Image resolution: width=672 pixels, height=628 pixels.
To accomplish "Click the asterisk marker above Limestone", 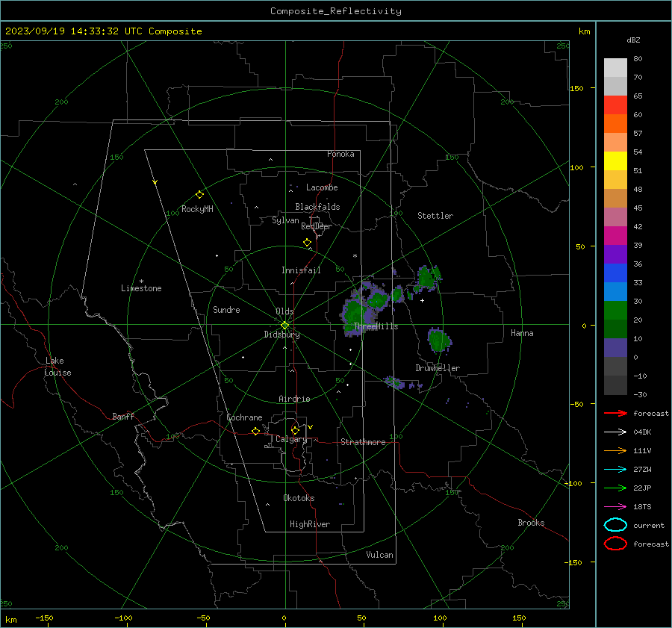I will [141, 282].
